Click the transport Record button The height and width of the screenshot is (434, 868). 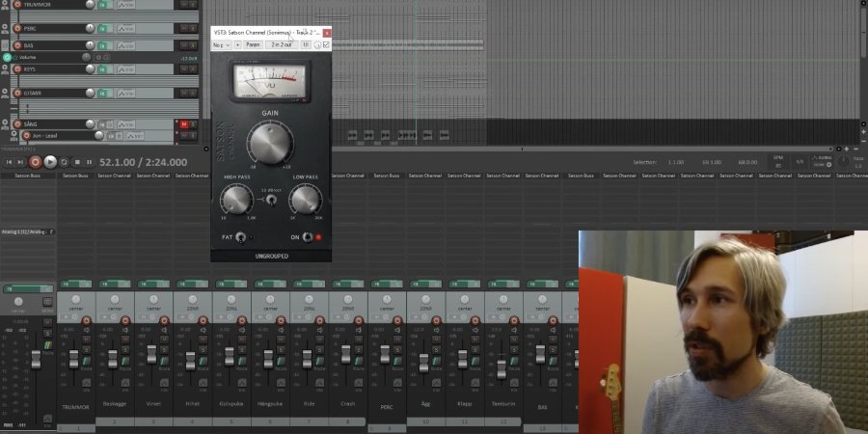pyautogui.click(x=36, y=162)
